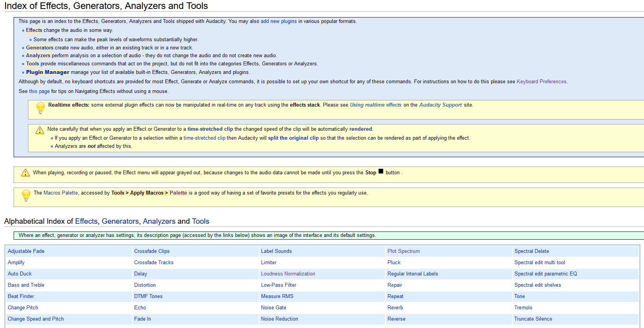644x328 pixels.
Task: Click Analyzers in the Alphabetical Index heading
Action: click(x=159, y=221)
